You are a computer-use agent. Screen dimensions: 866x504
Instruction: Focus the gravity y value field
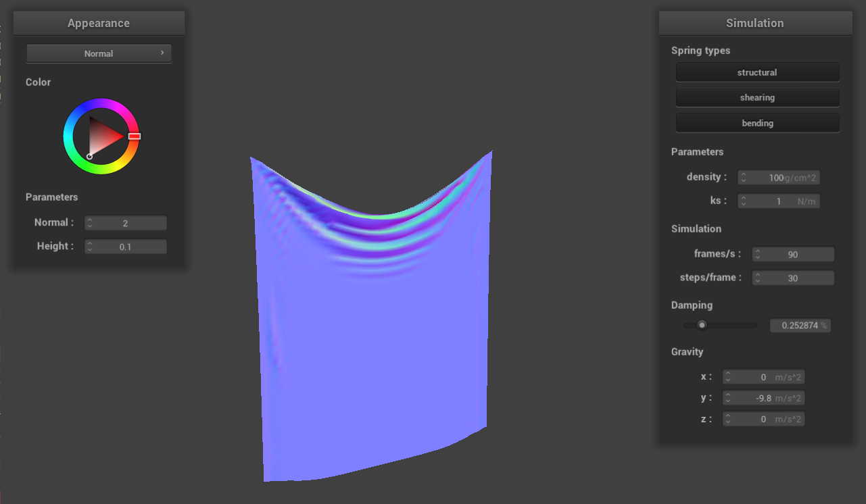764,399
